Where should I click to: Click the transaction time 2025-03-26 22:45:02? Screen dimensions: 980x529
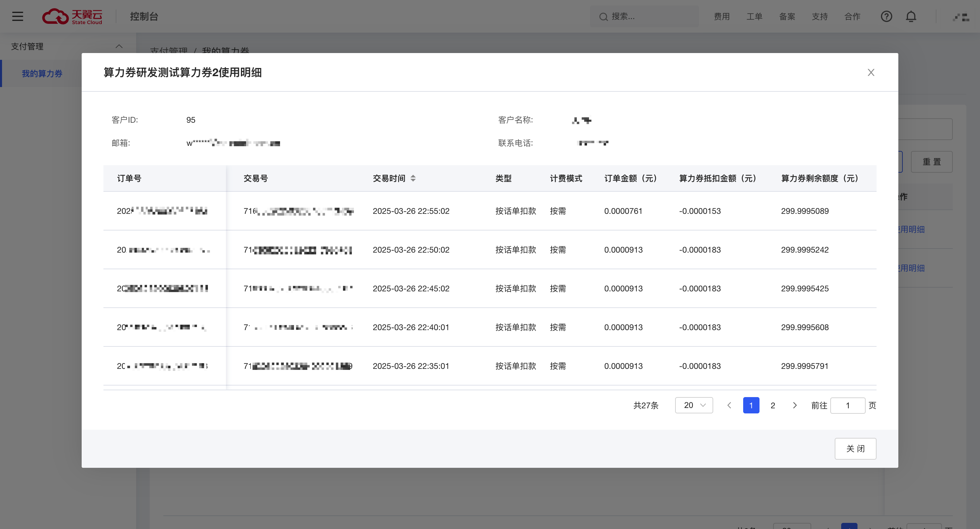point(411,288)
